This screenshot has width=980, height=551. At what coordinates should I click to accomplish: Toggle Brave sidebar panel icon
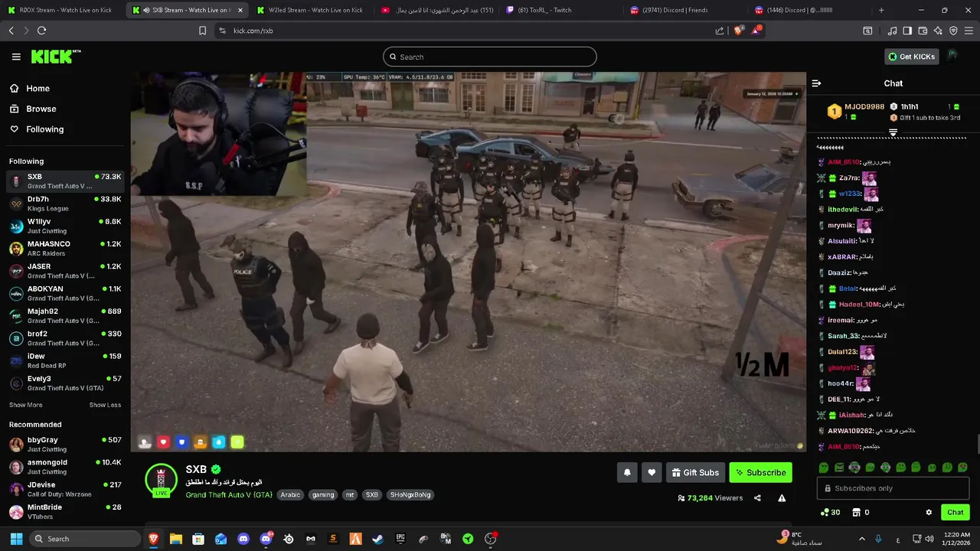click(x=907, y=31)
